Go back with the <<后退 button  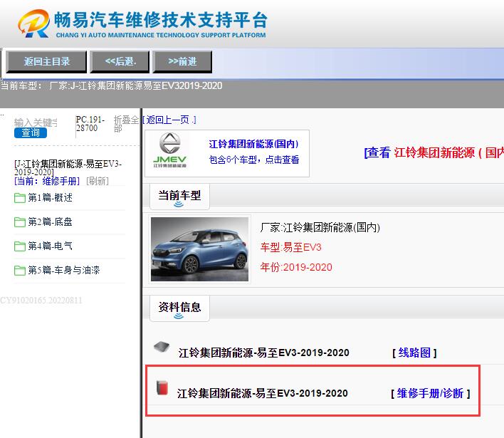[x=120, y=61]
